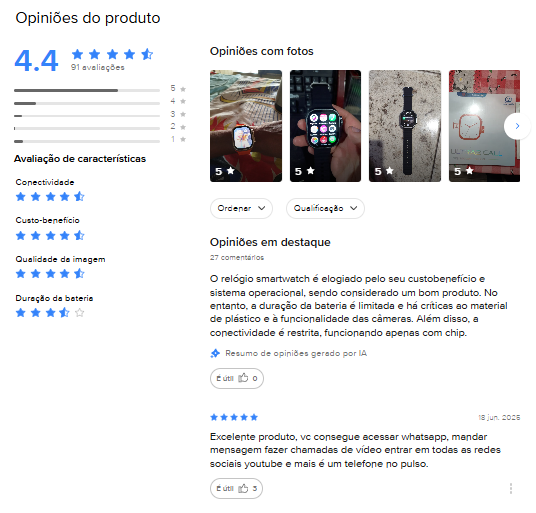Image resolution: width=536 pixels, height=513 pixels.
Task: Click thumbs-up on the 18 jun. review
Action: 236,488
